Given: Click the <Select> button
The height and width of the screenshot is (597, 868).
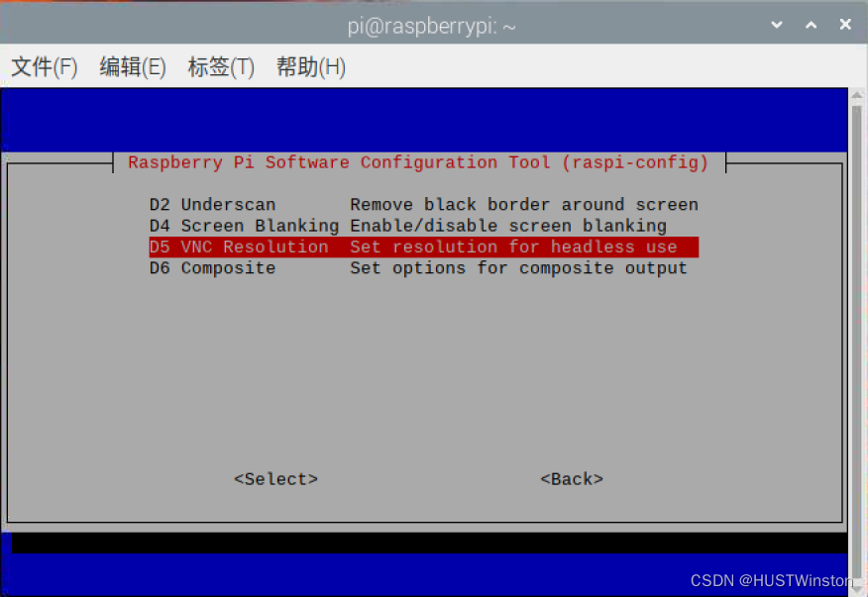Looking at the screenshot, I should tap(275, 479).
